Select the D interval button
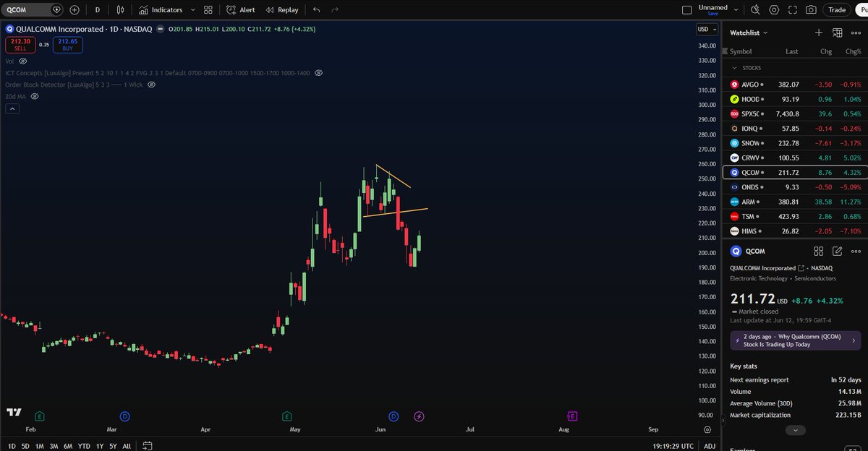868x451 pixels. click(x=98, y=10)
